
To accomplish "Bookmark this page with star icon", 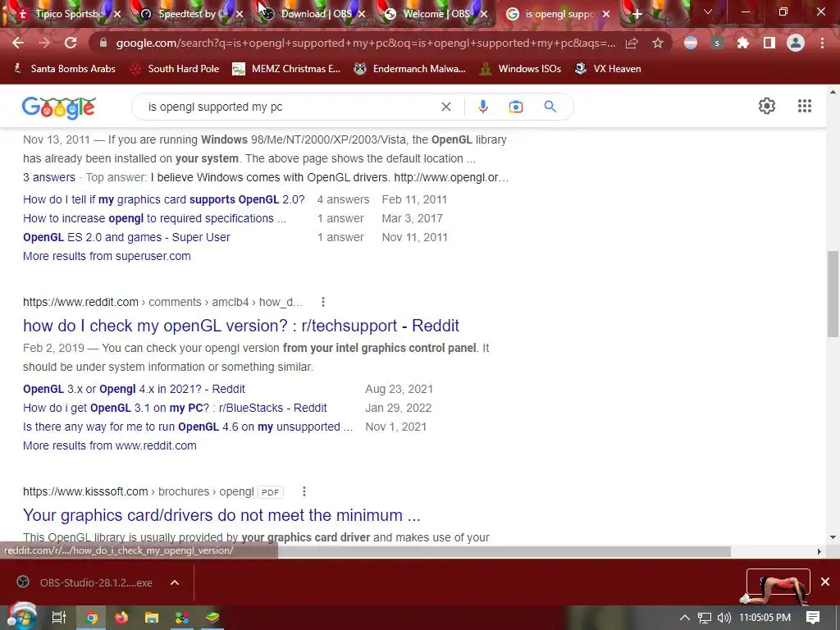I will (658, 43).
